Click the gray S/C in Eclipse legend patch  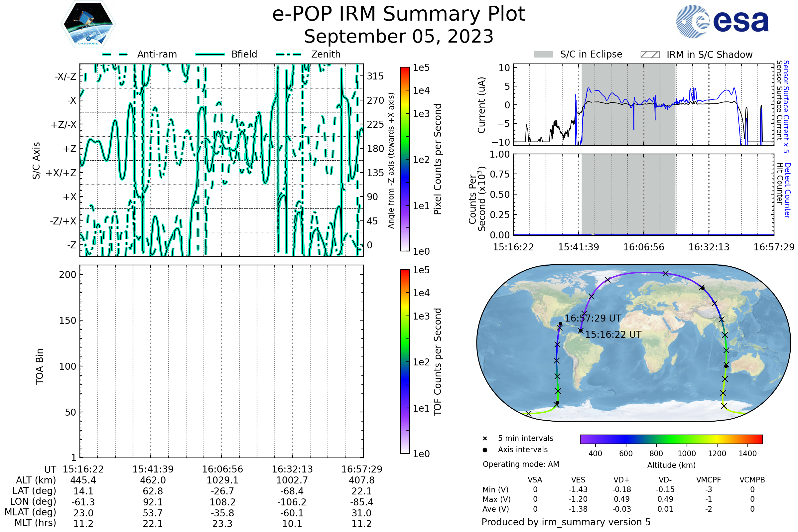543,55
